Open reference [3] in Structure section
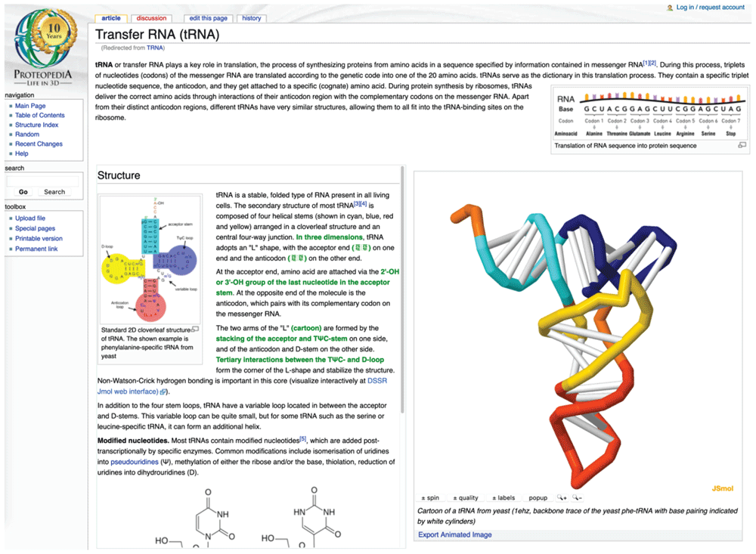756x554 pixels. [357, 204]
